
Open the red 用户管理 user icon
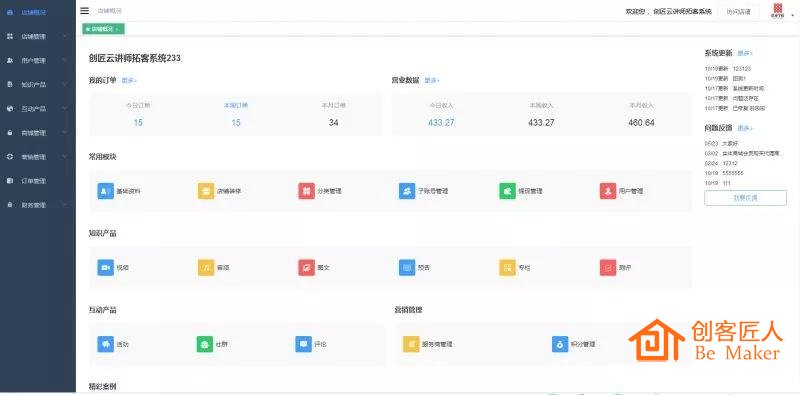tap(608, 191)
